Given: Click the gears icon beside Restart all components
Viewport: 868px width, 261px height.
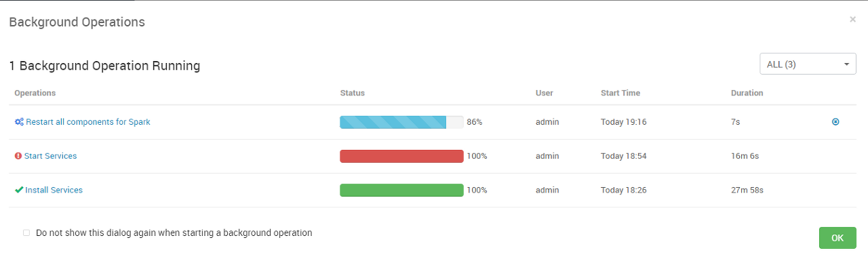Looking at the screenshot, I should [19, 122].
